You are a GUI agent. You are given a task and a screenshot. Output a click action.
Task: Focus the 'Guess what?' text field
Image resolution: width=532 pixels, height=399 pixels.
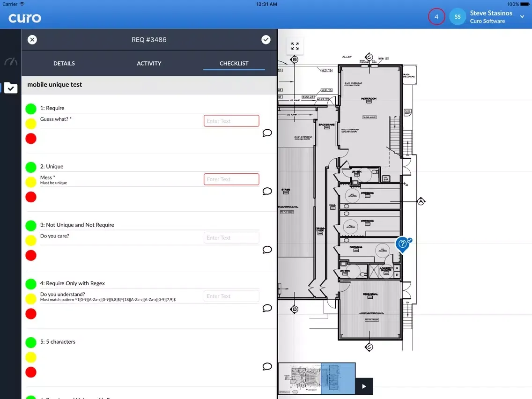pyautogui.click(x=231, y=121)
